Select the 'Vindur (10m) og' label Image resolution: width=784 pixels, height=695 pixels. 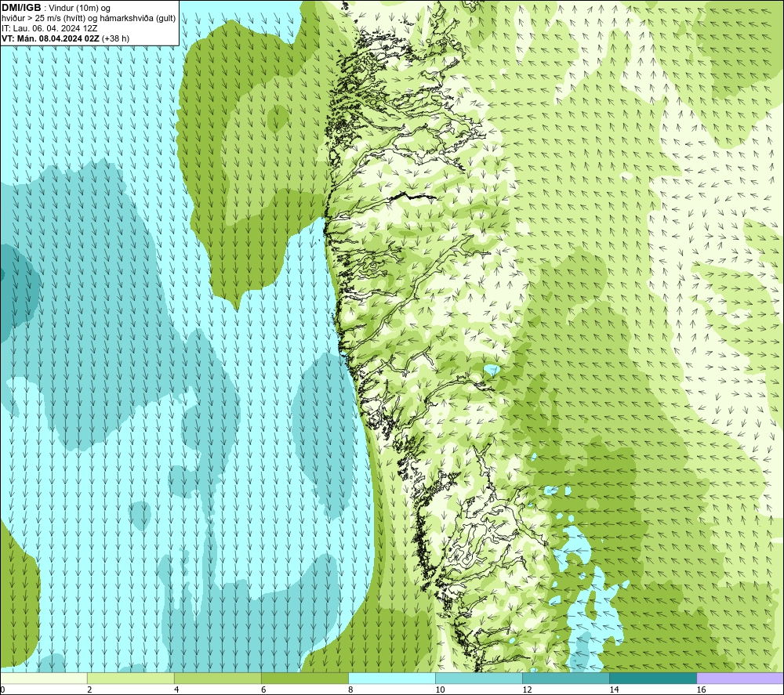[x=80, y=8]
